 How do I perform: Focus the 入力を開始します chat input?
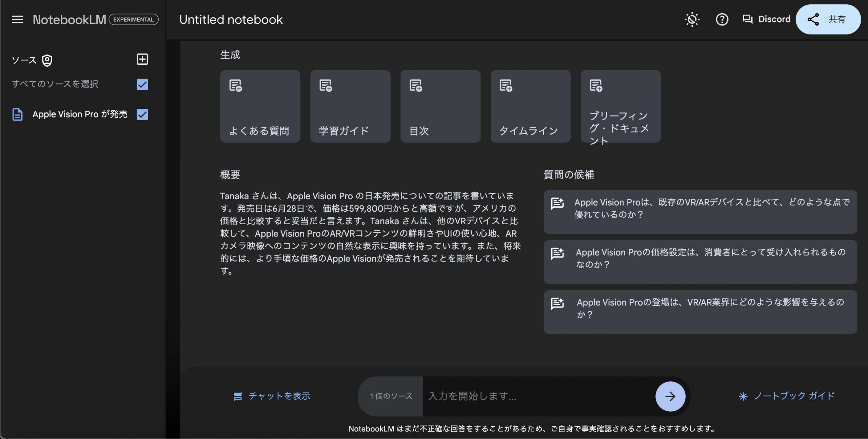pyautogui.click(x=539, y=396)
